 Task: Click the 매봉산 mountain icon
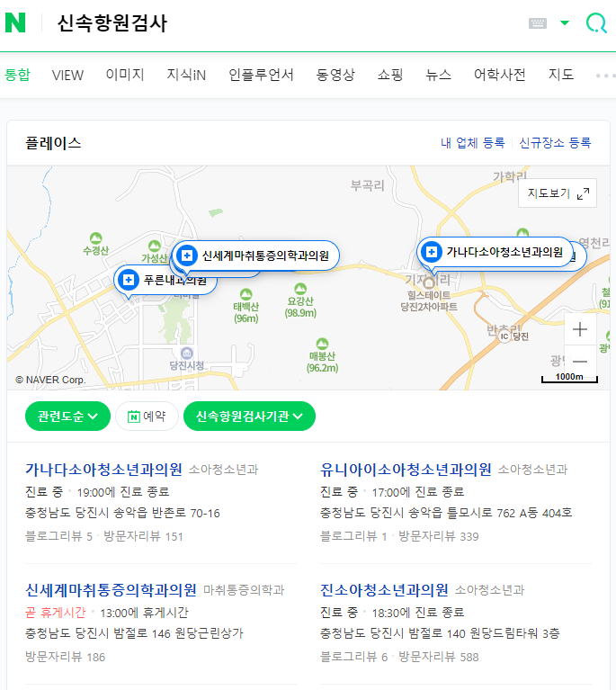(322, 344)
